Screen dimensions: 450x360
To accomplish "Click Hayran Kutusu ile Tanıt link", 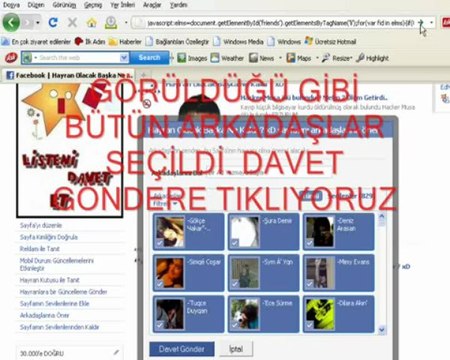I will [x=50, y=280].
